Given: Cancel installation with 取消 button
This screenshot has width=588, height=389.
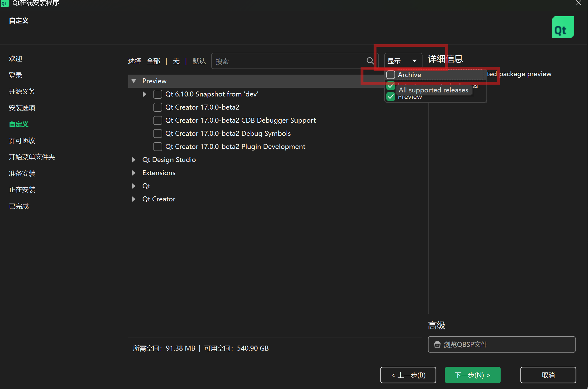Looking at the screenshot, I should [548, 375].
